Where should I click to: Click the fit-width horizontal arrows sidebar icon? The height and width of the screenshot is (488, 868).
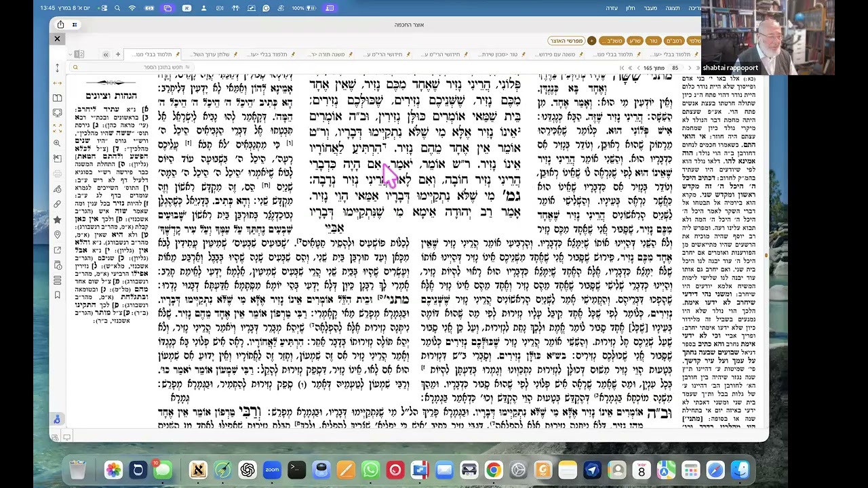point(57,83)
